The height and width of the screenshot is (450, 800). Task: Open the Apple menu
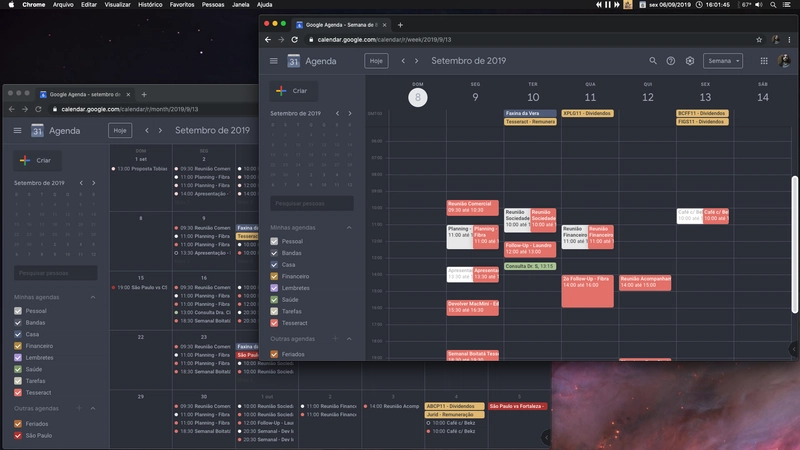pyautogui.click(x=11, y=5)
